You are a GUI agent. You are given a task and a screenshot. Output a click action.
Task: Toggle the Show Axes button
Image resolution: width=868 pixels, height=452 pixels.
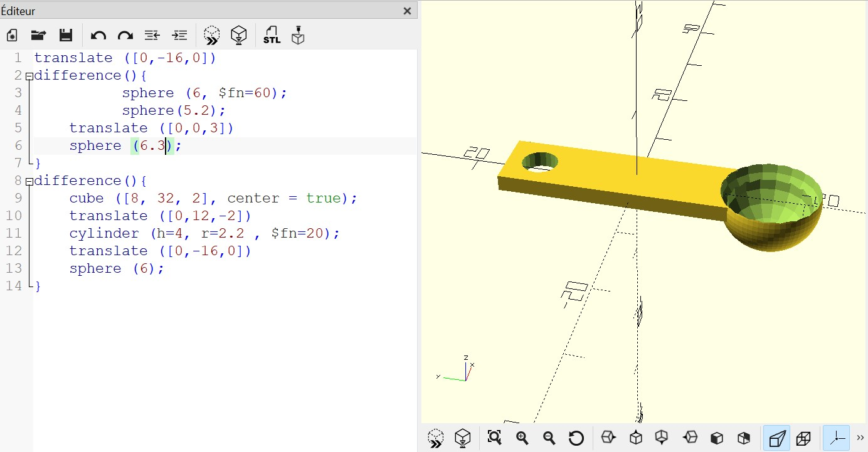click(837, 438)
